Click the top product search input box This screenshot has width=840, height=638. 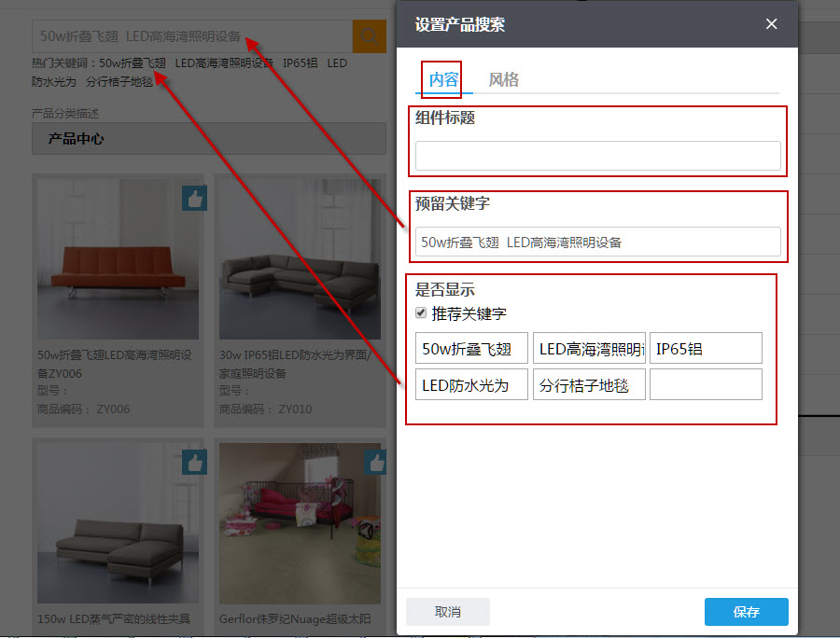click(x=187, y=36)
